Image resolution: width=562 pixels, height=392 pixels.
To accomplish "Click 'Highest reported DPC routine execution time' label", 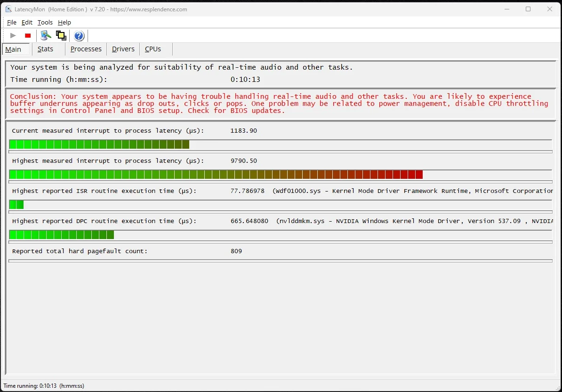I will coord(104,221).
